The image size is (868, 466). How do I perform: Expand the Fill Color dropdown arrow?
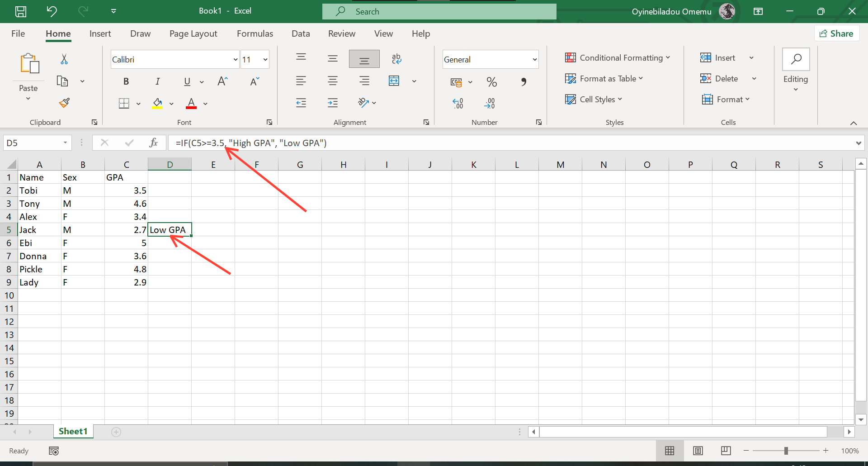172,104
